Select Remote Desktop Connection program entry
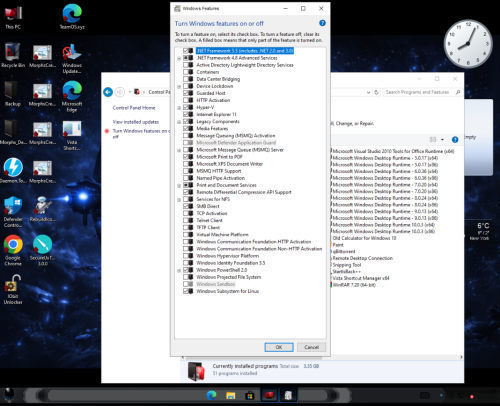This screenshot has width=500, height=406. point(363,258)
